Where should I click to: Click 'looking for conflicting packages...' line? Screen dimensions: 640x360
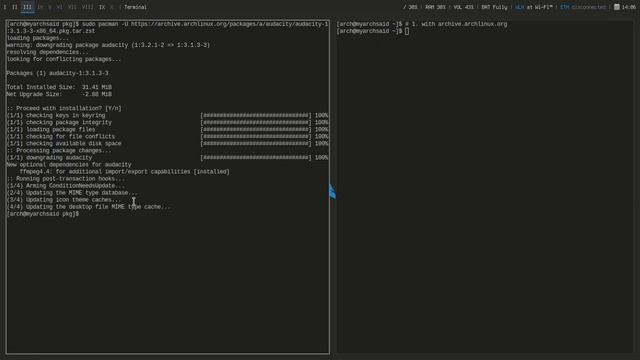[64, 59]
